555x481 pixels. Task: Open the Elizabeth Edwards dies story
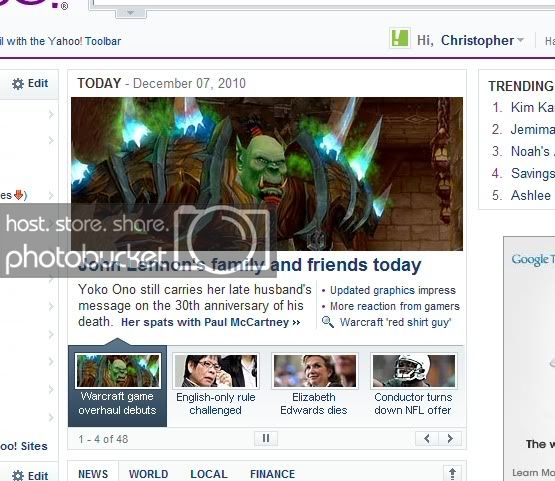(x=314, y=403)
